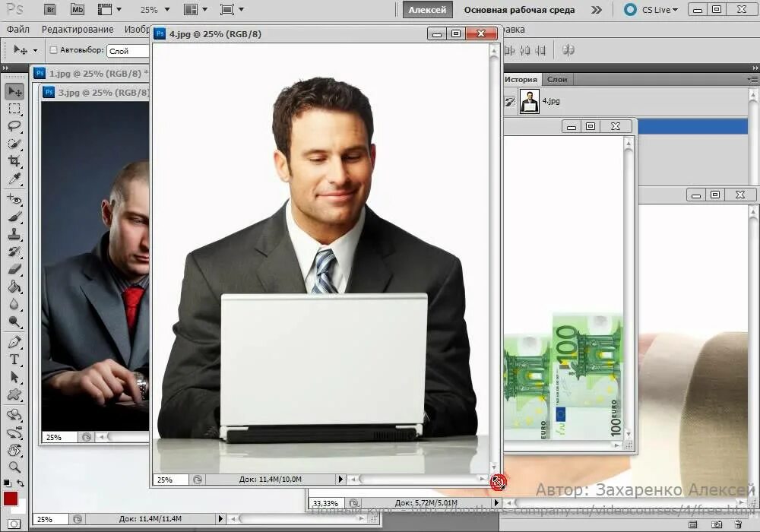
Task: Select the Clone Stamp tool
Action: point(14,234)
